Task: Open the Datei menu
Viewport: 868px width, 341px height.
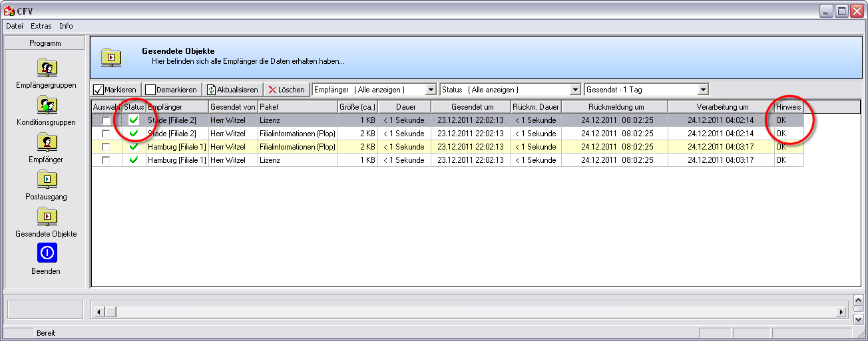Action: click(x=15, y=26)
